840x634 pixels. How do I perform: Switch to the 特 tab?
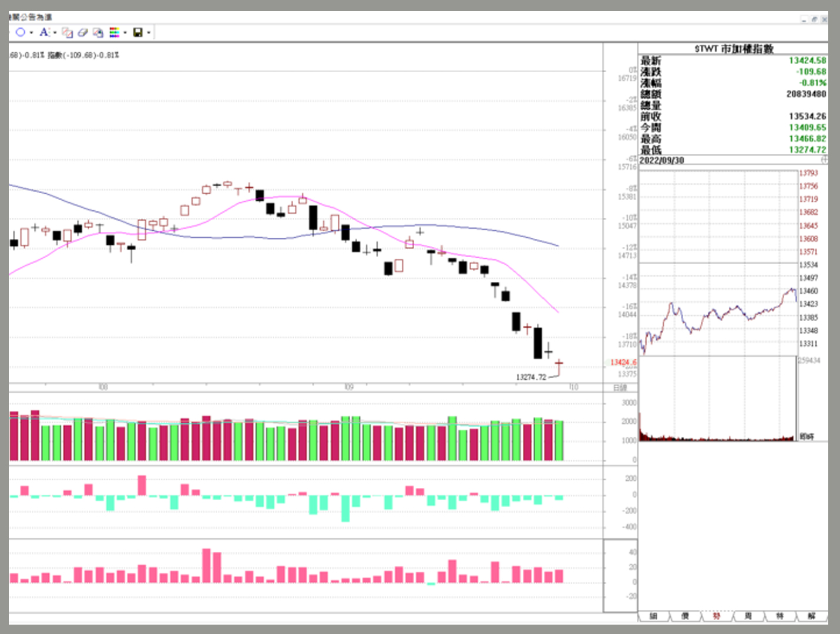point(780,616)
